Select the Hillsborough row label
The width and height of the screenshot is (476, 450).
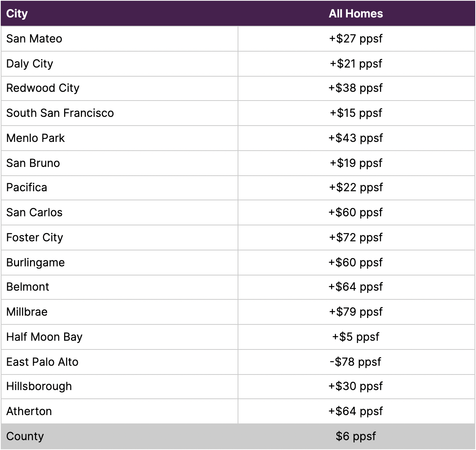[39, 386]
